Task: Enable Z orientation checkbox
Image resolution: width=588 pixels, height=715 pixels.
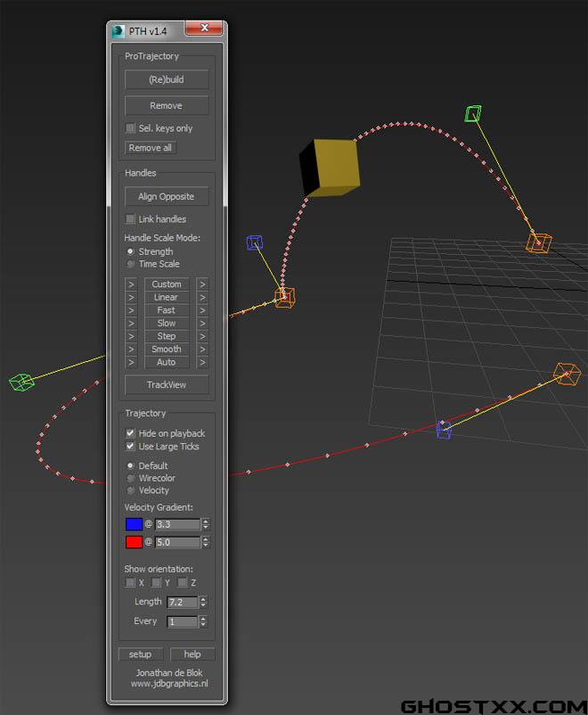Action: coord(183,582)
